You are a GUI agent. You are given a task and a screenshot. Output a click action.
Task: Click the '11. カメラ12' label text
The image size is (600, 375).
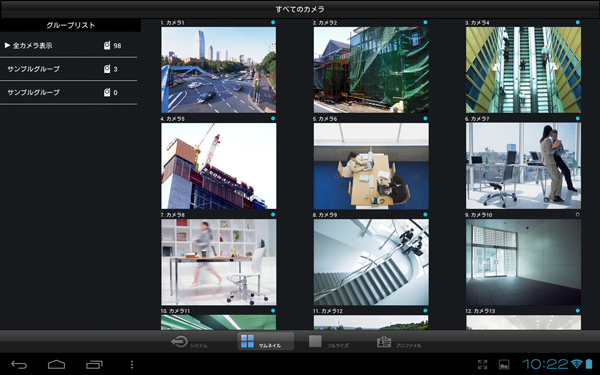pyautogui.click(x=328, y=311)
